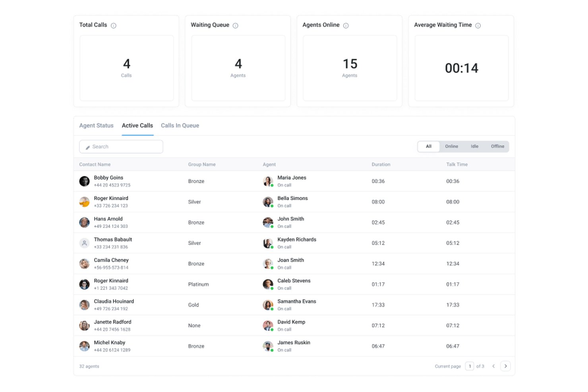
Task: Click the Agent column header
Action: click(269, 164)
